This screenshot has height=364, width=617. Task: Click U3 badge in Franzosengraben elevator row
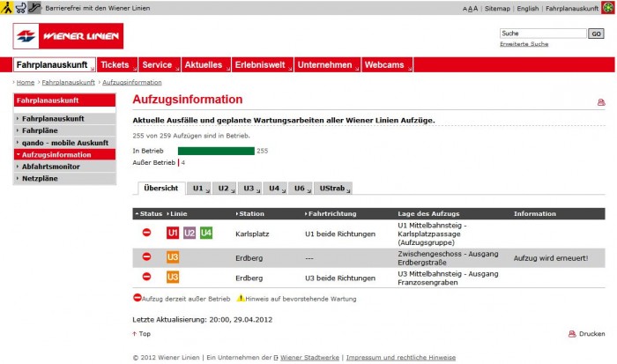(x=173, y=277)
